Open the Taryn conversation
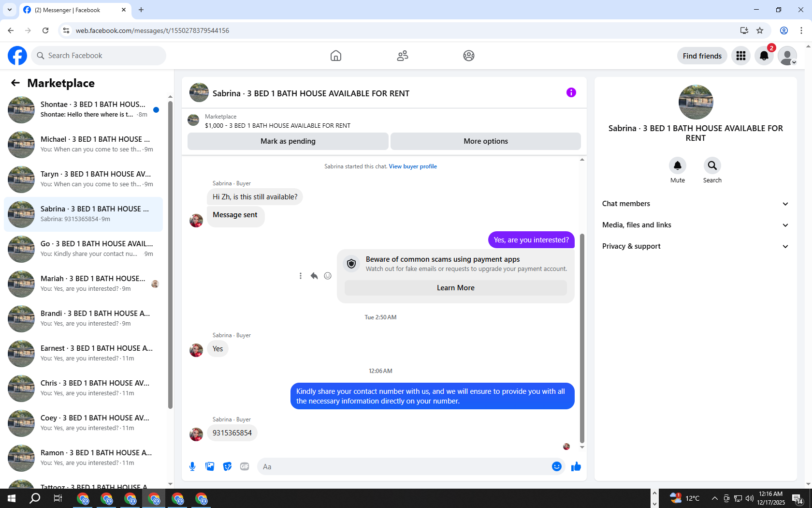 pyautogui.click(x=84, y=179)
